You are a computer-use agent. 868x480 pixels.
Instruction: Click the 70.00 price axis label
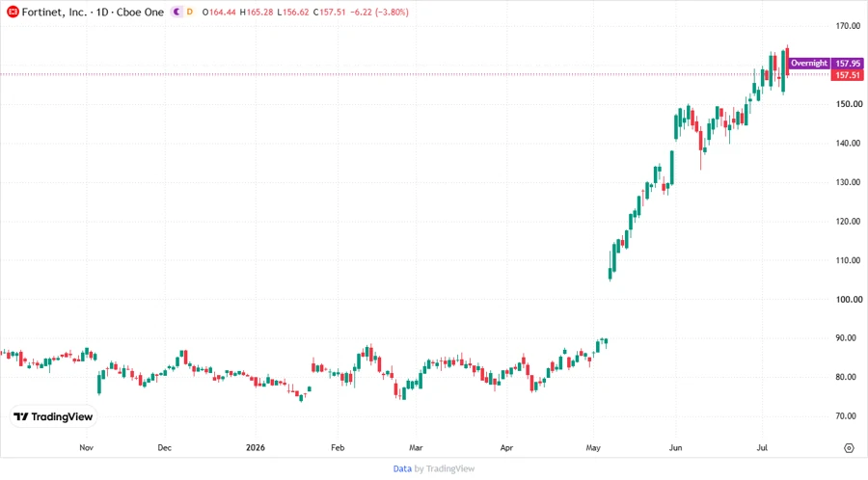[847, 415]
